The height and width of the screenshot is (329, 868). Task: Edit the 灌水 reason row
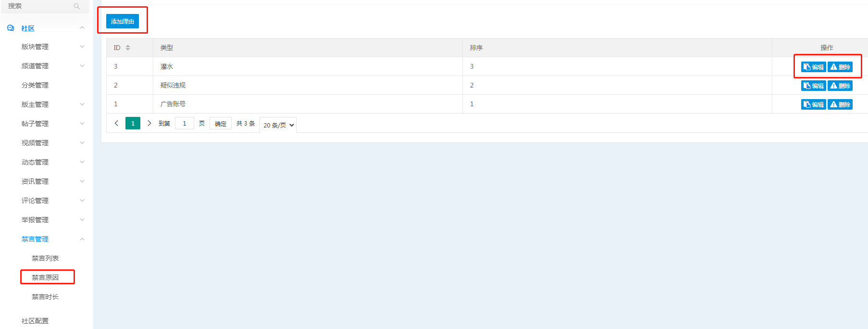813,67
